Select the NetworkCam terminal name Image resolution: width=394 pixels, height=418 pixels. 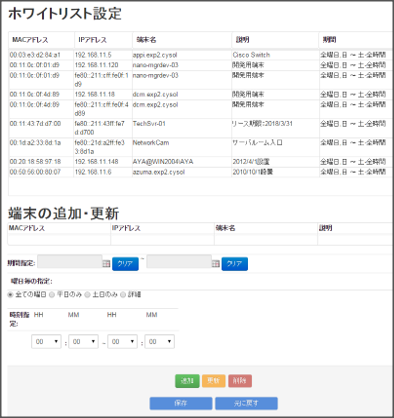click(151, 143)
